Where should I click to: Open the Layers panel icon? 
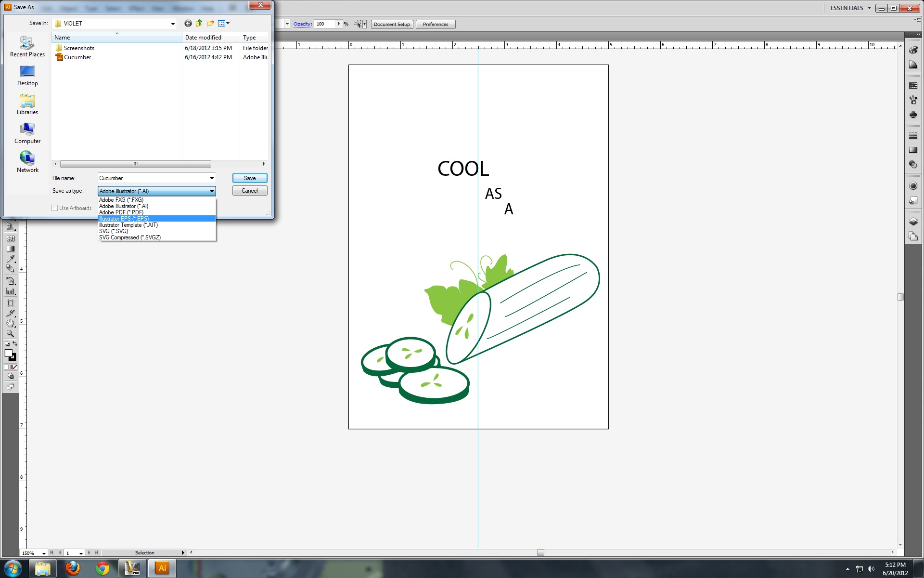tap(913, 222)
